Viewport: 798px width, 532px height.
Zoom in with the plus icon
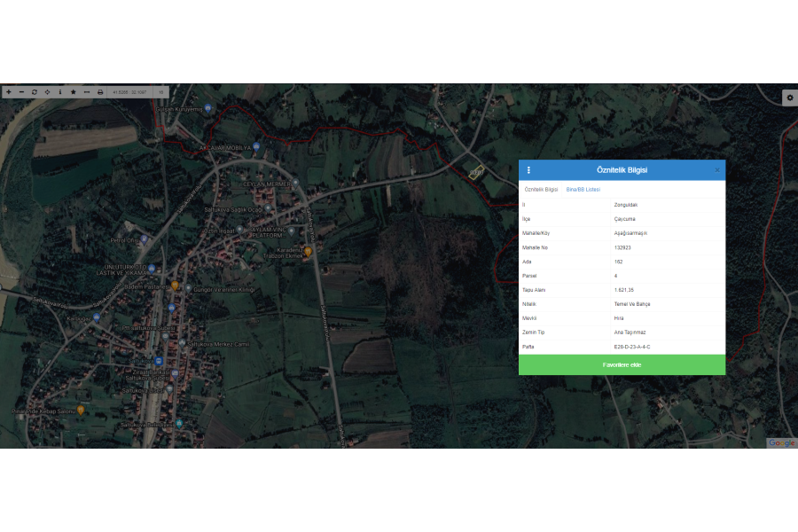(9, 91)
